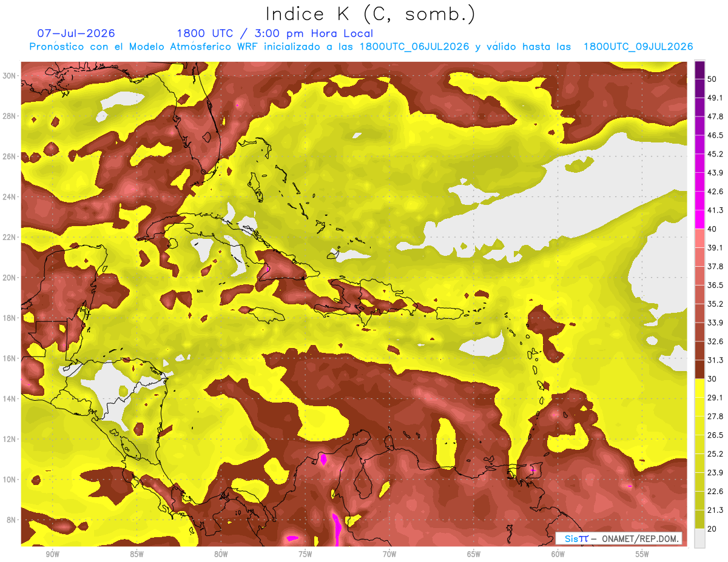
Task: Select the "24N" latitude label
Action: 10,196
